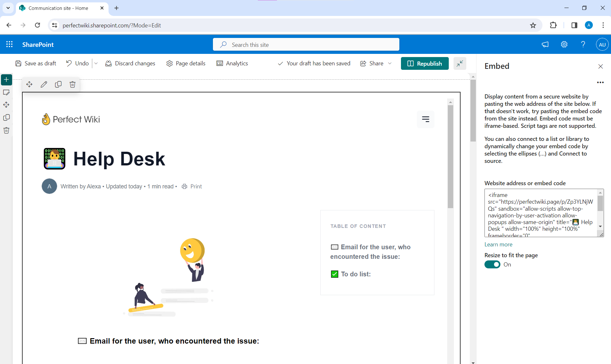Viewport: 611px width, 364px height.
Task: Open Page details
Action: (x=186, y=63)
